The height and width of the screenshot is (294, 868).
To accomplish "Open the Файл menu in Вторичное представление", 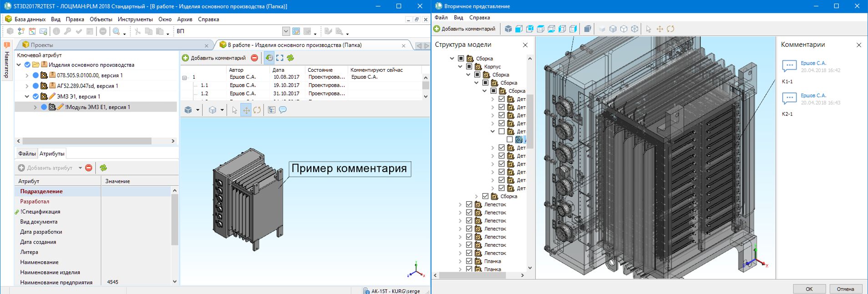I will [441, 17].
